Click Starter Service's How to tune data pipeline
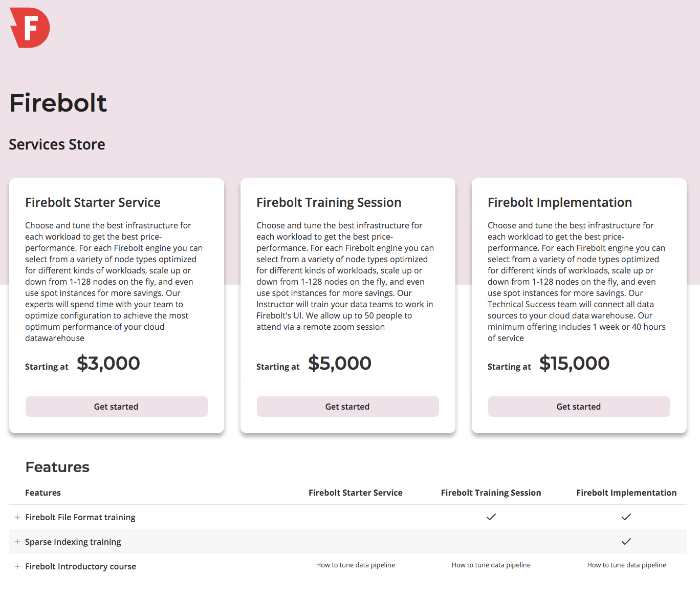This screenshot has height=595, width=700. coord(355,565)
